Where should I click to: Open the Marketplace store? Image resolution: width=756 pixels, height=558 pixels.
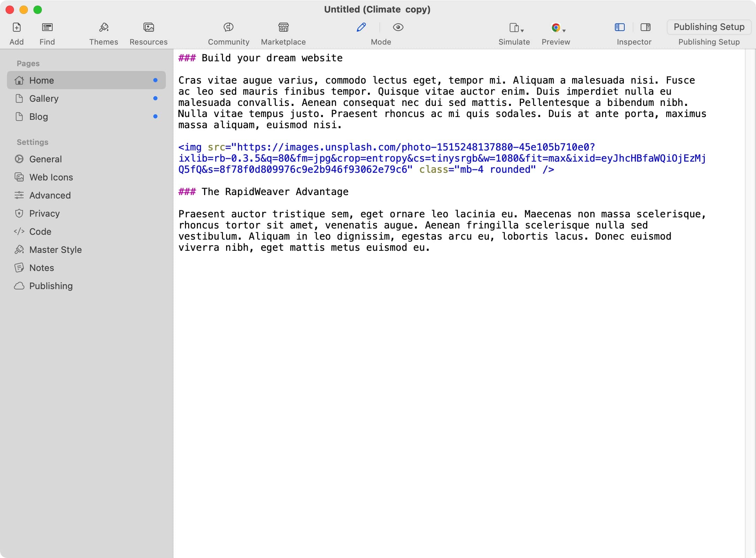tap(283, 27)
